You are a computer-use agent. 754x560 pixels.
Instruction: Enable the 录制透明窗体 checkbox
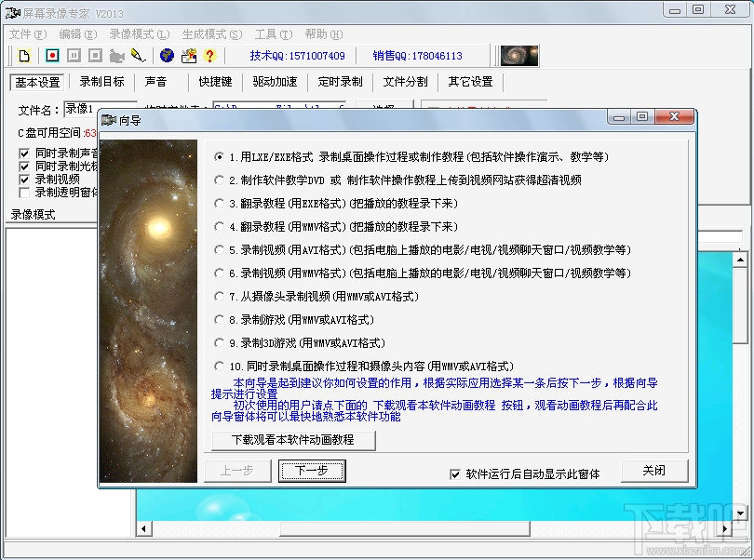[23, 192]
